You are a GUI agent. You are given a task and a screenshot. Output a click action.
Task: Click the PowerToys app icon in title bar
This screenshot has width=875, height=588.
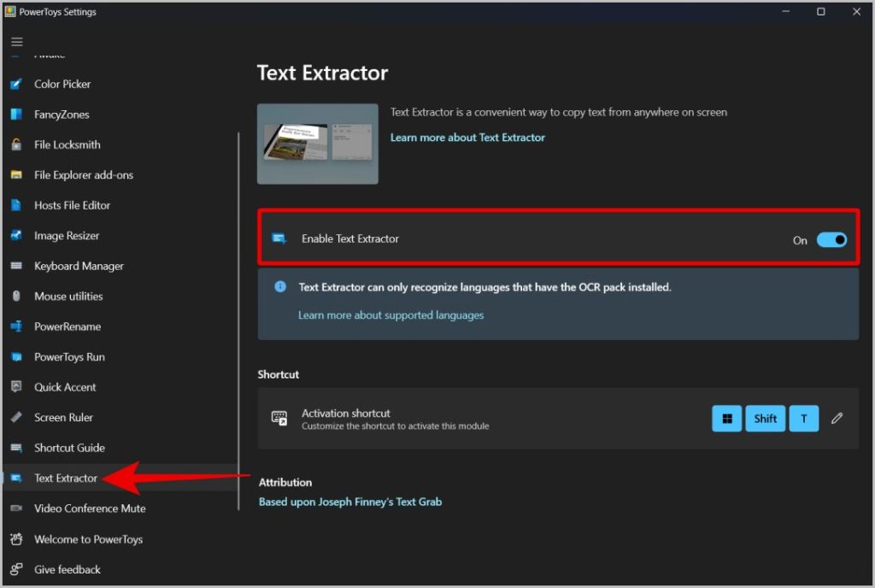pyautogui.click(x=10, y=11)
